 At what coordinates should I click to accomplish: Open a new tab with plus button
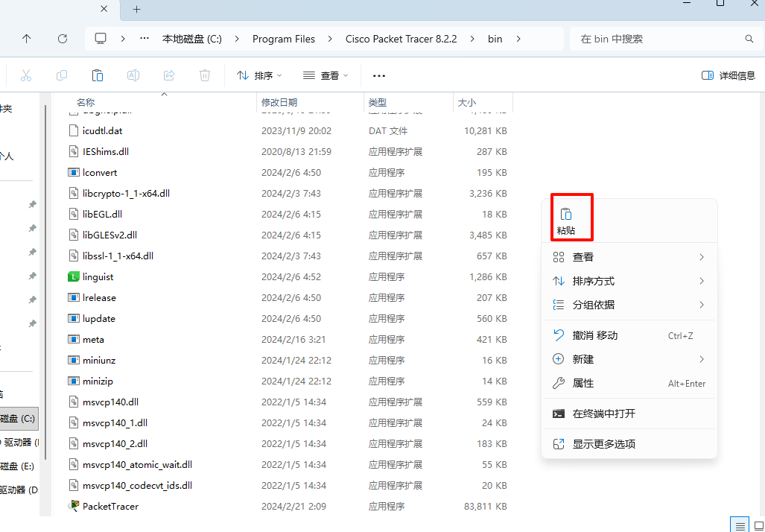tap(136, 9)
